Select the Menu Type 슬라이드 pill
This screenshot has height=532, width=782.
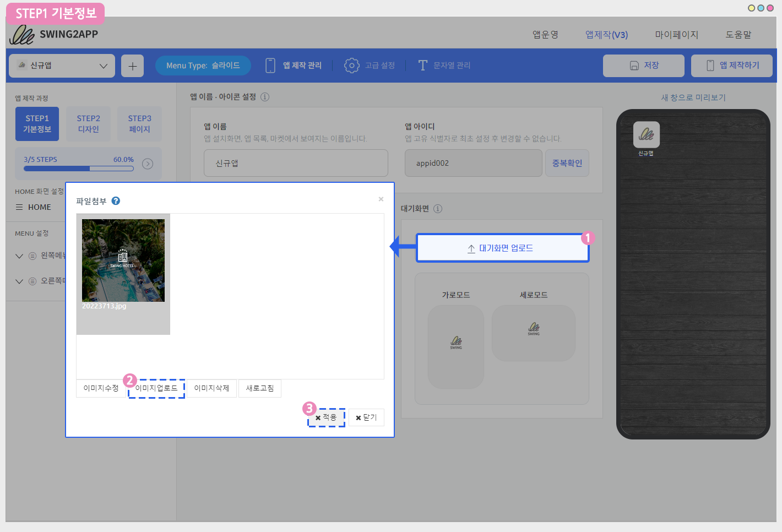tap(203, 66)
